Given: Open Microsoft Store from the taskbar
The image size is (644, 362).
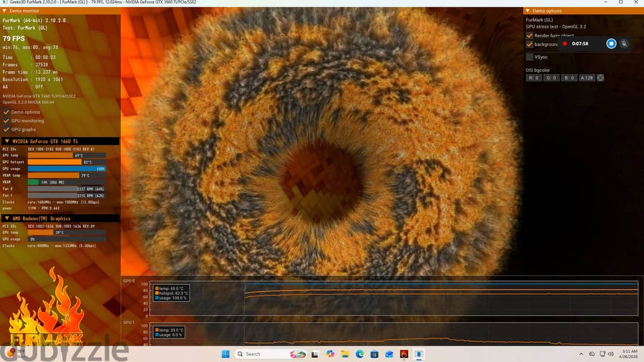Looking at the screenshot, I should [374, 354].
